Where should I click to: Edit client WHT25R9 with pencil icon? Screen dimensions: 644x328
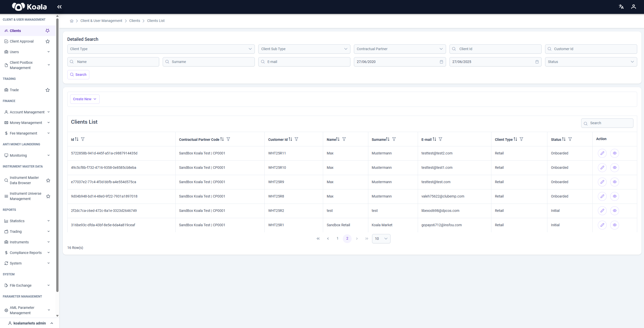pos(602,182)
